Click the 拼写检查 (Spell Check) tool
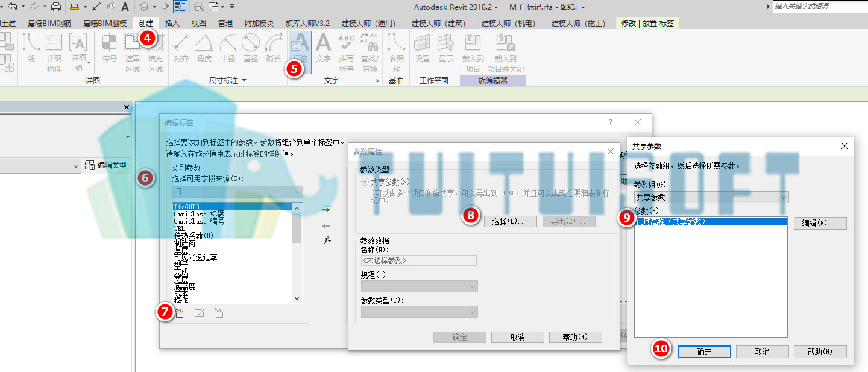Image resolution: width=868 pixels, height=372 pixels. (347, 52)
